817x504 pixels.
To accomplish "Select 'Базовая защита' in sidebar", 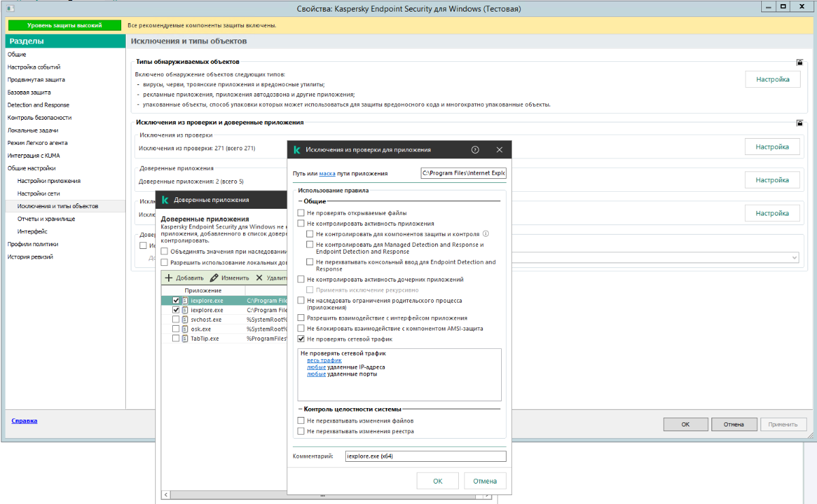I will 29,92.
